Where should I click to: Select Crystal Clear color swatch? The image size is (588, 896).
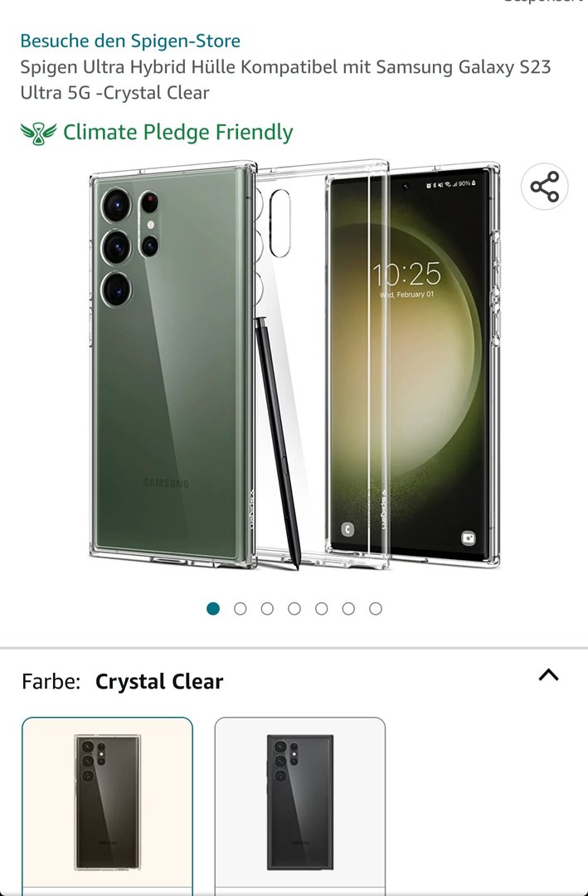[108, 806]
